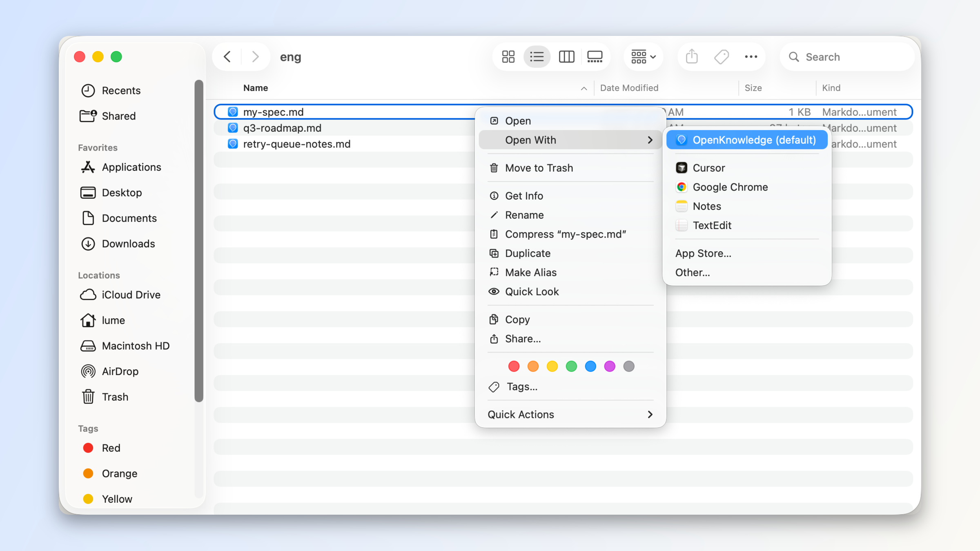Open with Notes
The height and width of the screenshot is (551, 980).
point(747,206)
